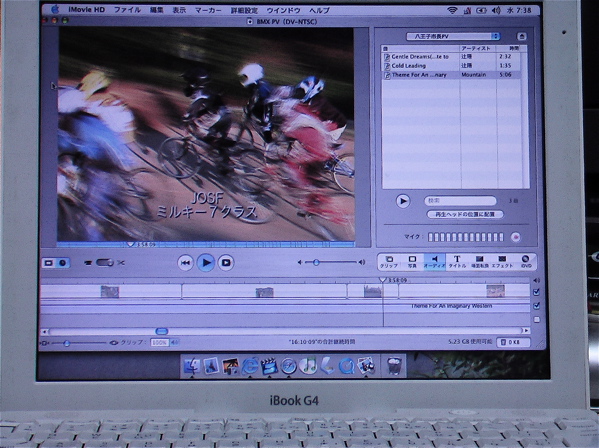This screenshot has height=448, width=599.
Task: Sort songs by the 時間 column header
Action: tap(511, 49)
